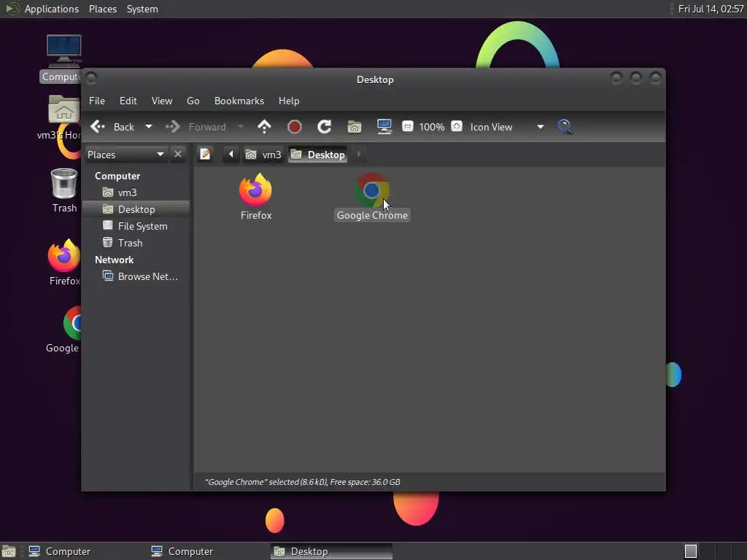Image resolution: width=747 pixels, height=560 pixels.
Task: Open the File menu
Action: tap(97, 101)
